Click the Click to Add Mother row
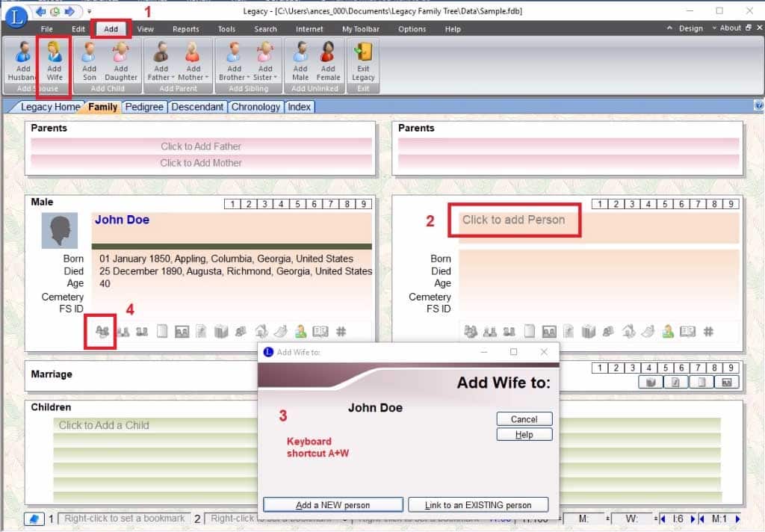 coord(201,163)
